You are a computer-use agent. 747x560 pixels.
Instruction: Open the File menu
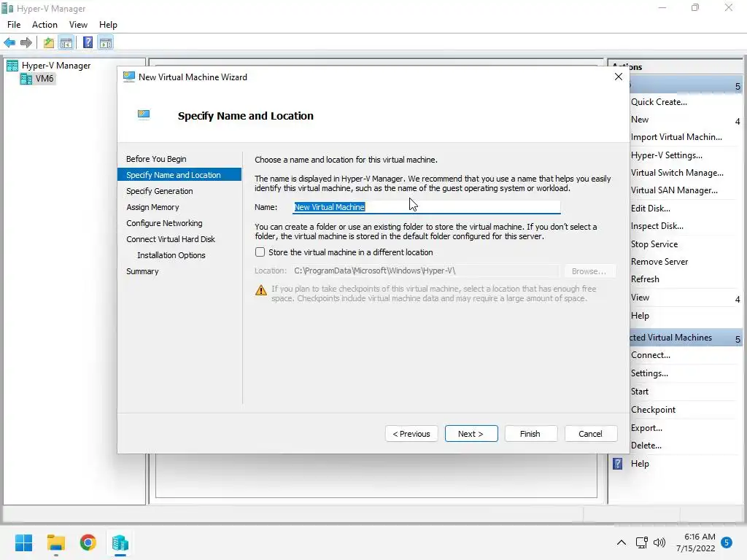(x=14, y=25)
